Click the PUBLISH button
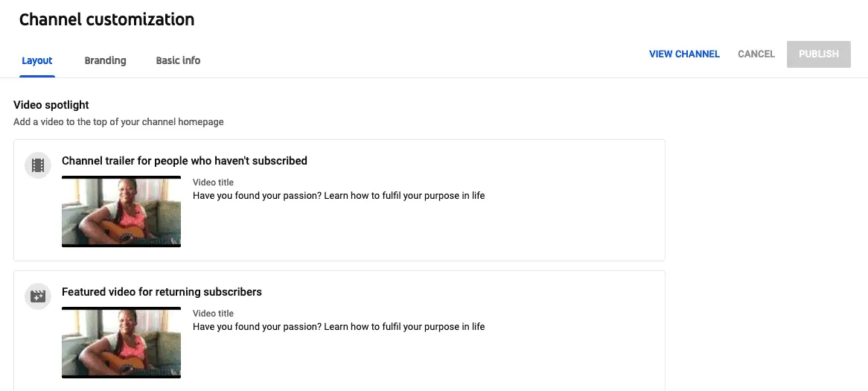Viewport: 868px width, 391px height. click(x=818, y=54)
